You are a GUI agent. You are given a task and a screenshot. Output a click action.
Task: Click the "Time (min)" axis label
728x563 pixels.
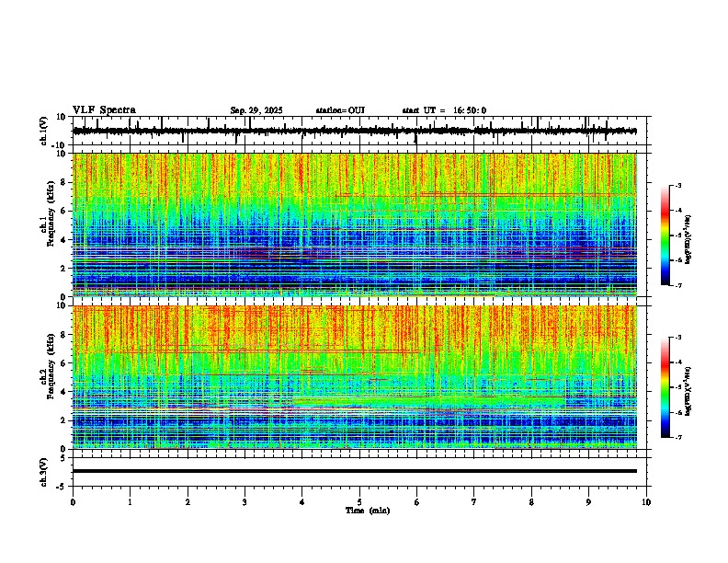(x=368, y=511)
